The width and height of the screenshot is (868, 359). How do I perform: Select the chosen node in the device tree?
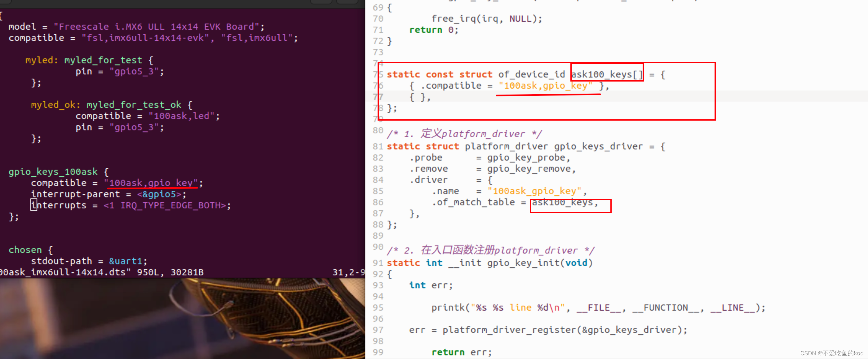(x=25, y=250)
